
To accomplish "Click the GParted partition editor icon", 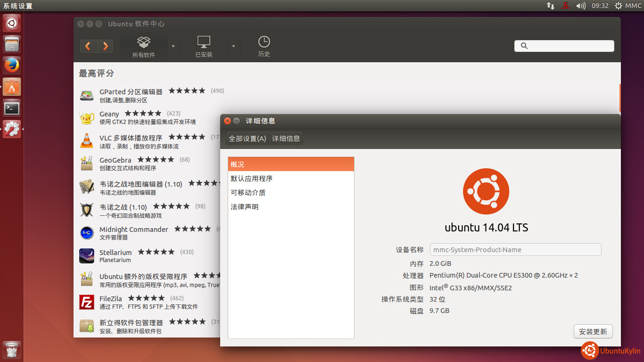I will 87,95.
